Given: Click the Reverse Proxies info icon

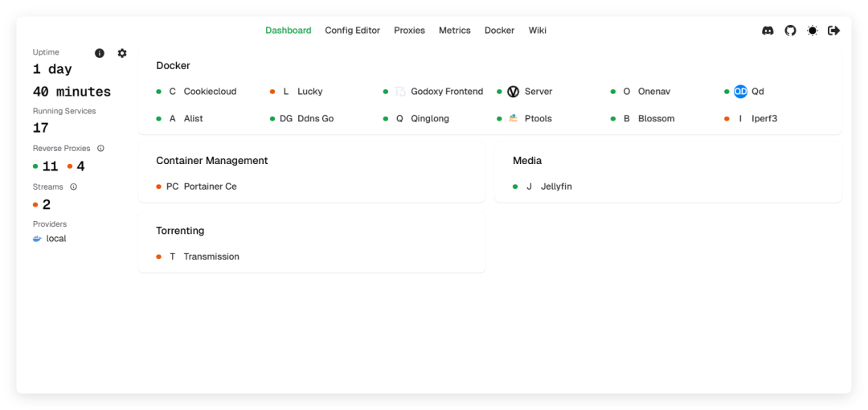Looking at the screenshot, I should [x=100, y=149].
